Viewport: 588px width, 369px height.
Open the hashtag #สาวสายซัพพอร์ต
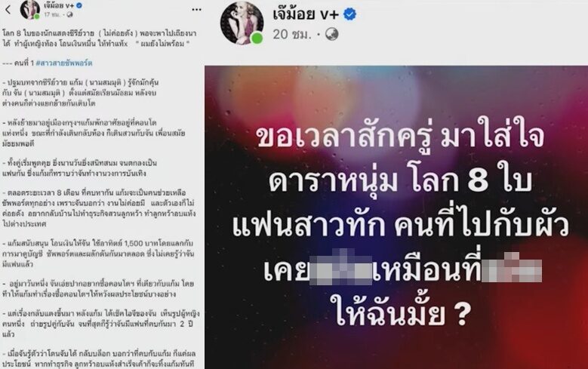[64, 63]
